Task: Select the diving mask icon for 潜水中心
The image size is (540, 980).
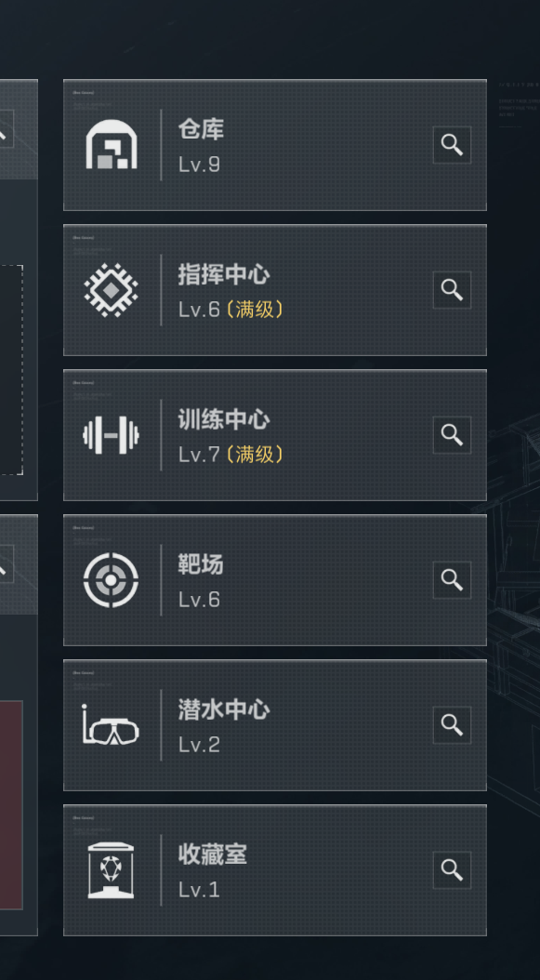Action: pyautogui.click(x=111, y=725)
